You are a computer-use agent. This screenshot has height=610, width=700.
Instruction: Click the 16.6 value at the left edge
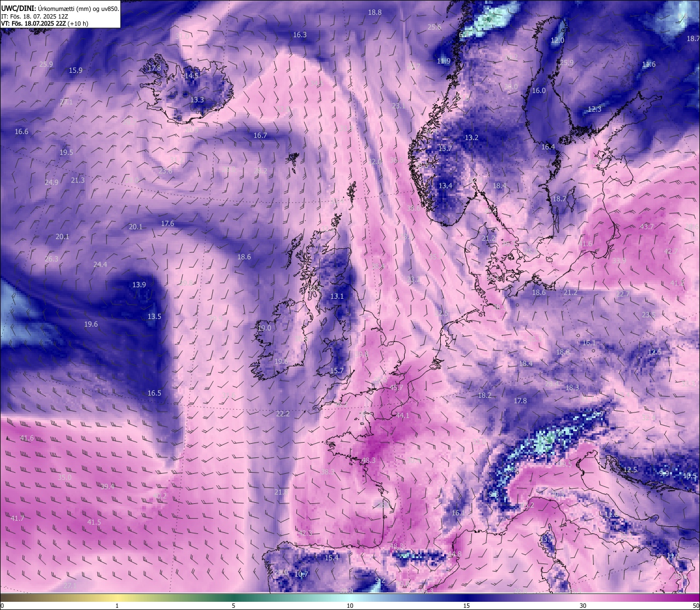(x=21, y=132)
